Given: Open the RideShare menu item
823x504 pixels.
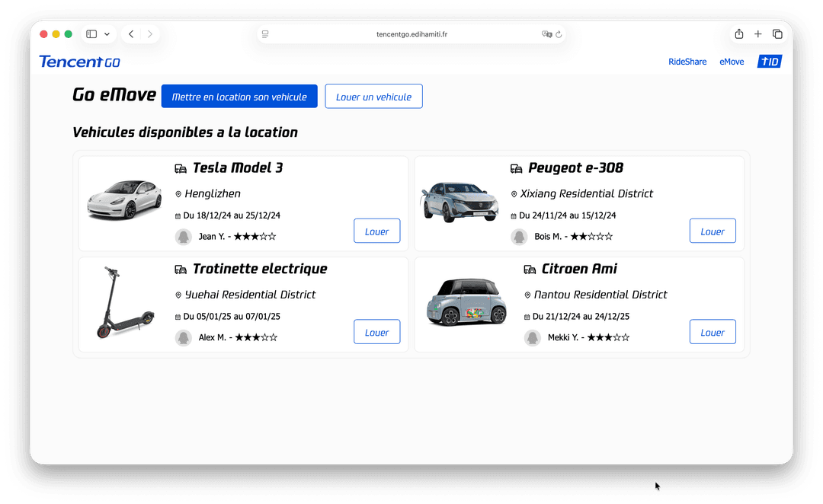Looking at the screenshot, I should tap(687, 62).
